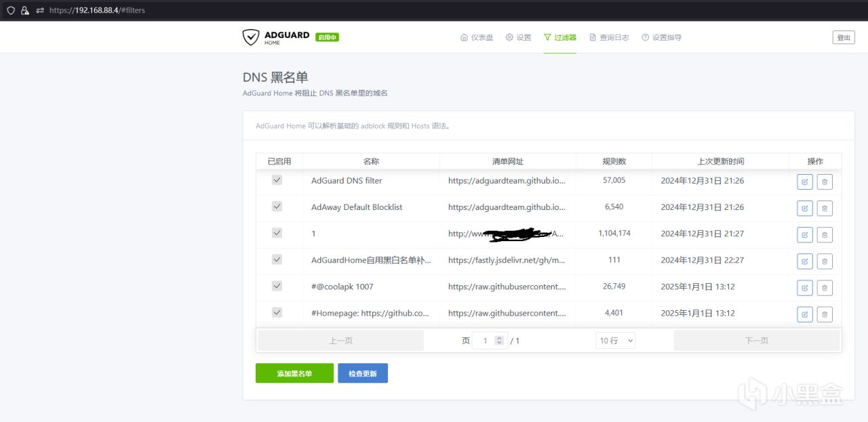This screenshot has width=868, height=422.
Task: Click the AdGuard DNS filter name
Action: point(347,181)
